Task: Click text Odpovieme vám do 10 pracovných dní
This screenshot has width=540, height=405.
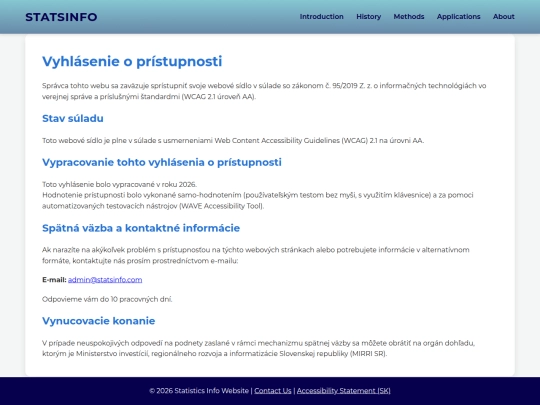Action: coord(107,299)
